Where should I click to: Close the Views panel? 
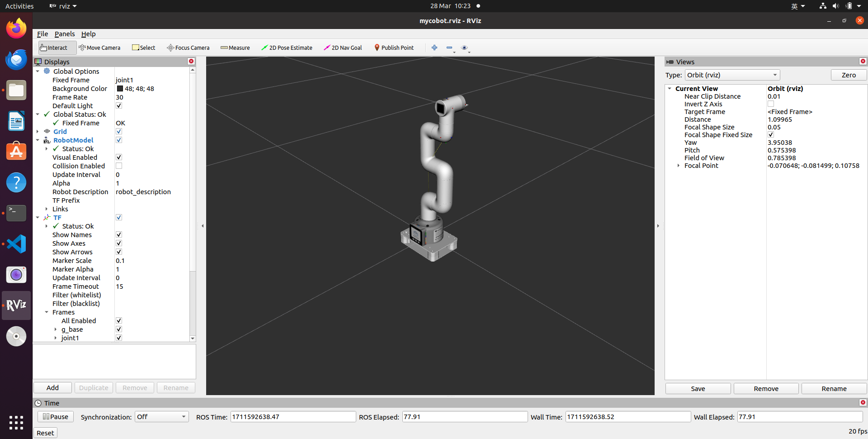pyautogui.click(x=863, y=61)
